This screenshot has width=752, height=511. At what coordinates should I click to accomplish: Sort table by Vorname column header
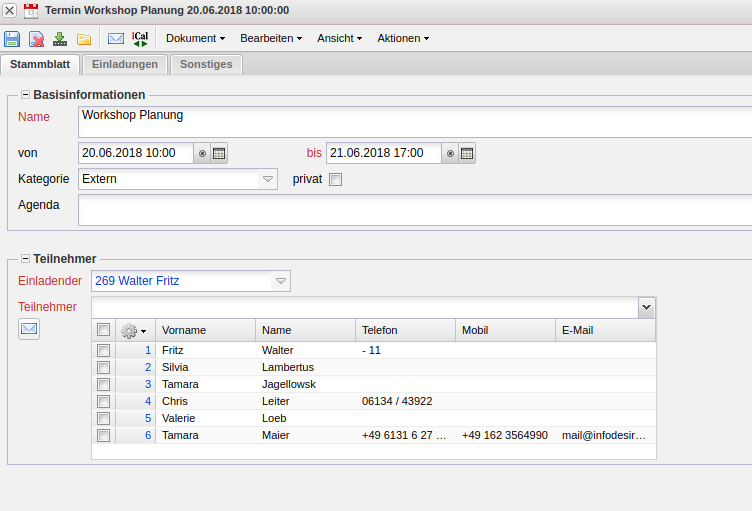tap(205, 330)
